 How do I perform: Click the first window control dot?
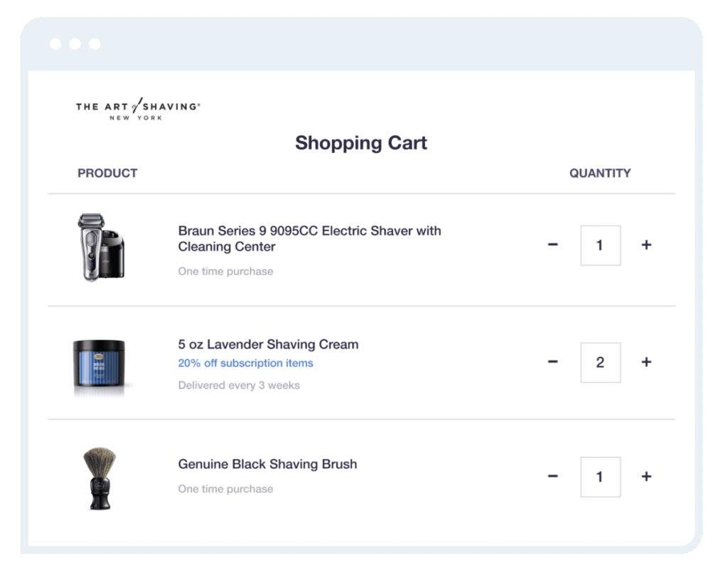(x=55, y=43)
